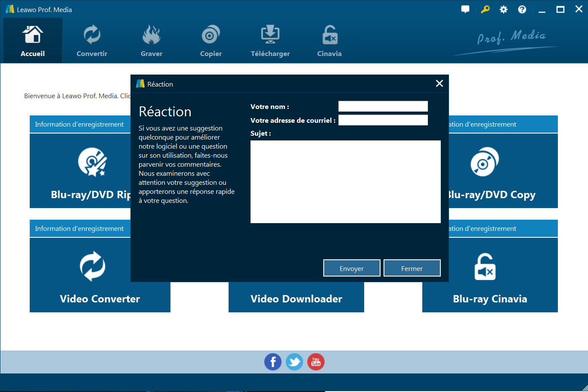
Task: Open the YouTube icon link
Action: click(x=316, y=362)
